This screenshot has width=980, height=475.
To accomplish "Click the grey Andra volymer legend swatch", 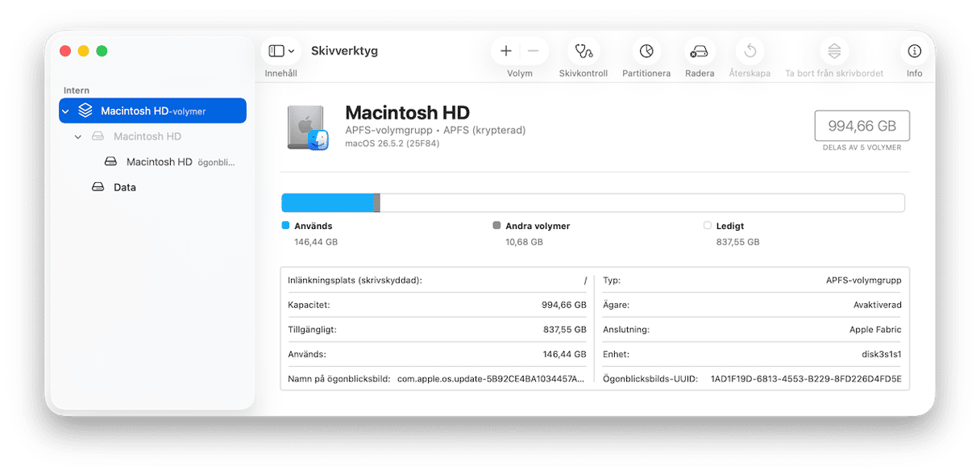I will coord(496,226).
